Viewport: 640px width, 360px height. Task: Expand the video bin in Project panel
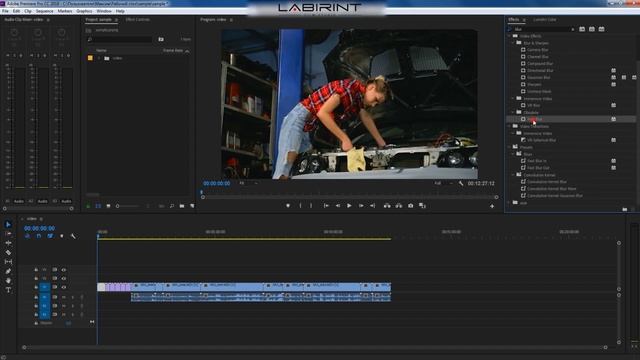99,58
